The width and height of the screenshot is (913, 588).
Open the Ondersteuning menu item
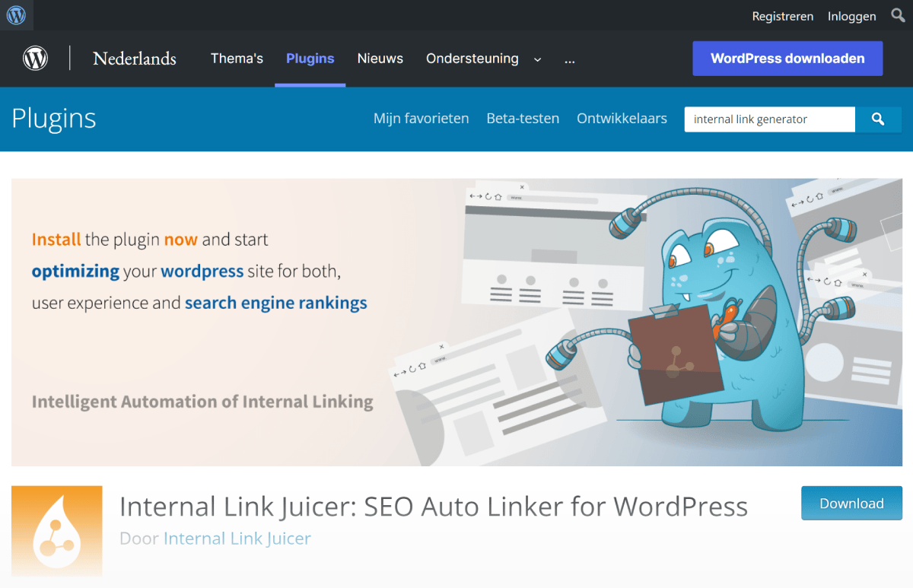click(472, 59)
